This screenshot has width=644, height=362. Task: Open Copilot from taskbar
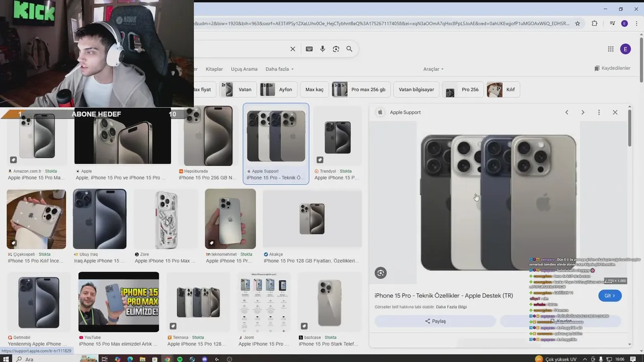(x=117, y=359)
